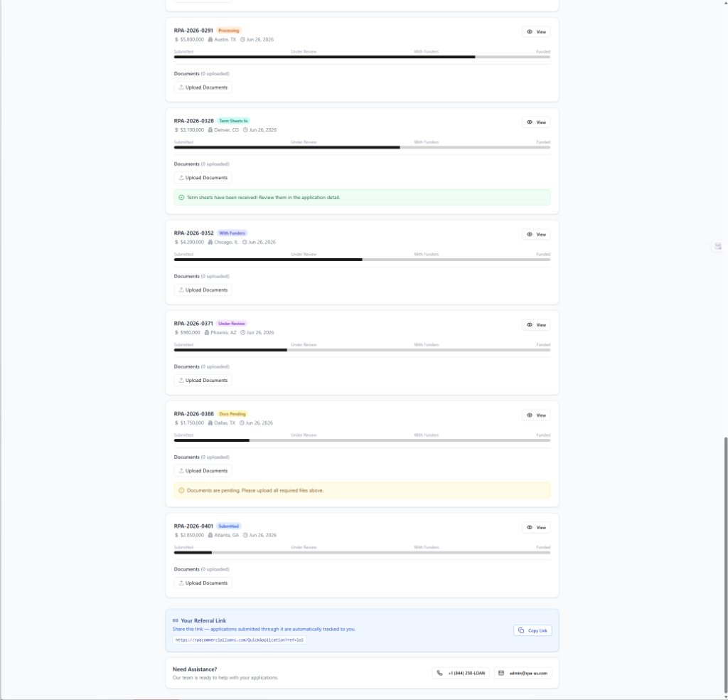This screenshot has height=700, width=728.
Task: Upload documents for RPA-2026-0388
Action: (203, 471)
